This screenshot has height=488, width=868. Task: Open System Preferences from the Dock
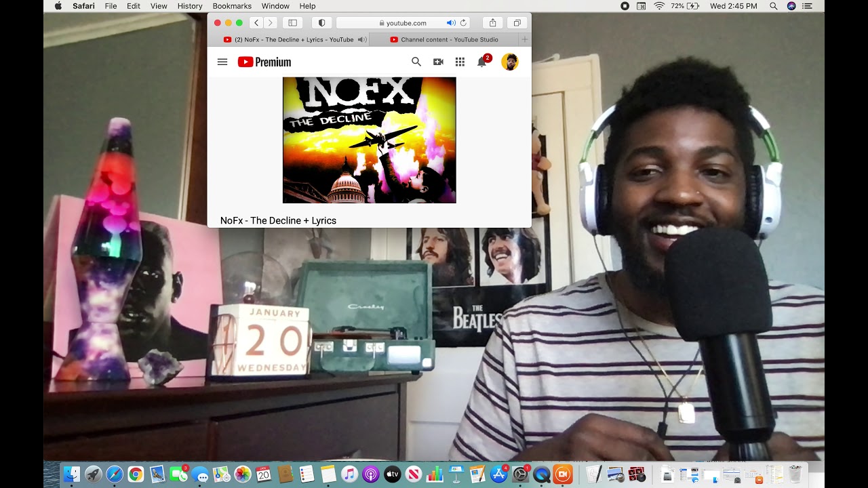click(x=521, y=474)
